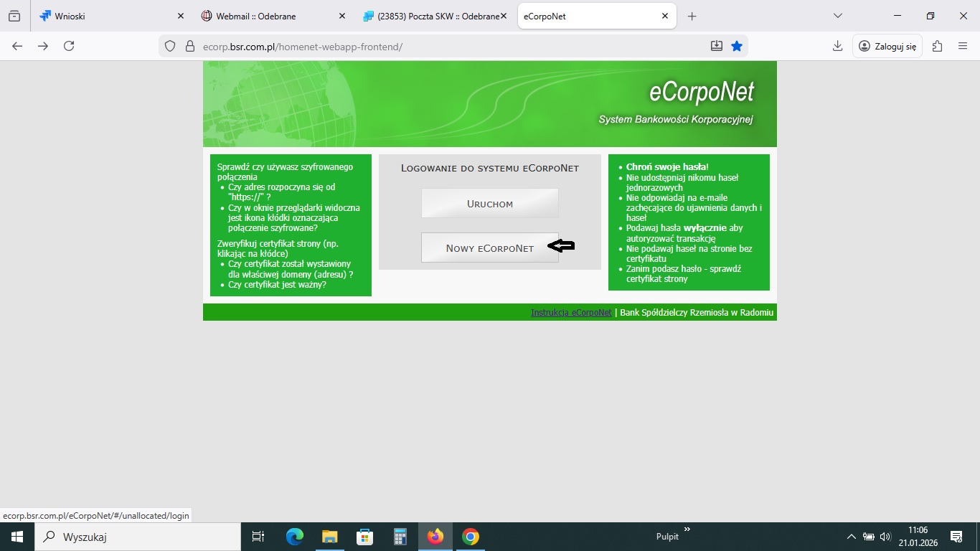Screen dimensions: 980x551
Task: Open the Windows Start menu
Action: click(17, 537)
